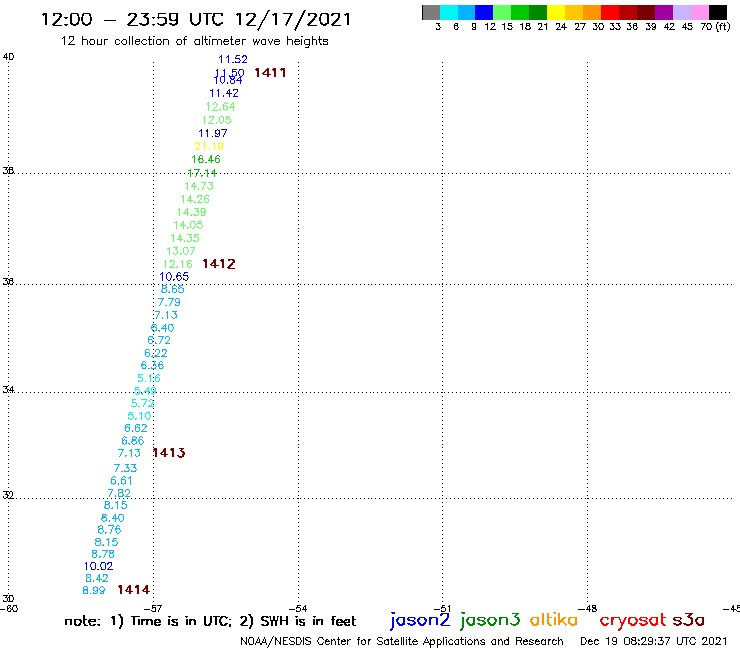Screen dimensions: 740x650
Task: Click the wave height value 11.97
Action: click(213, 133)
